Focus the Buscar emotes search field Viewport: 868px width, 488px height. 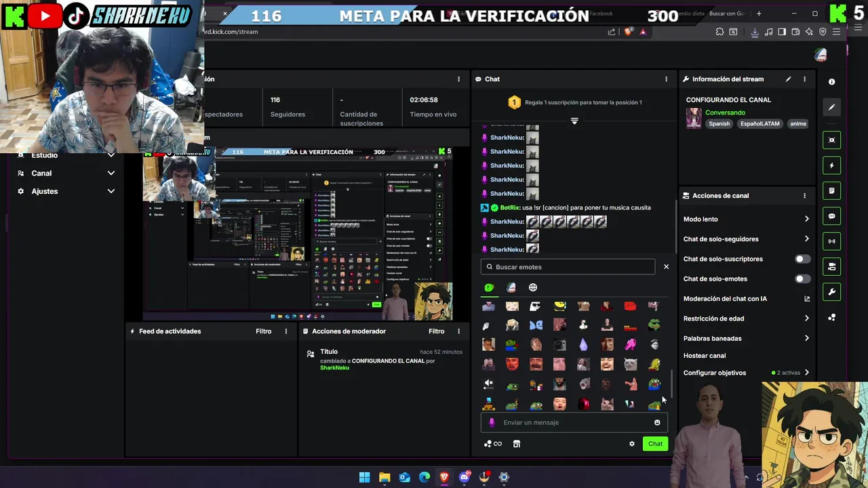568,267
